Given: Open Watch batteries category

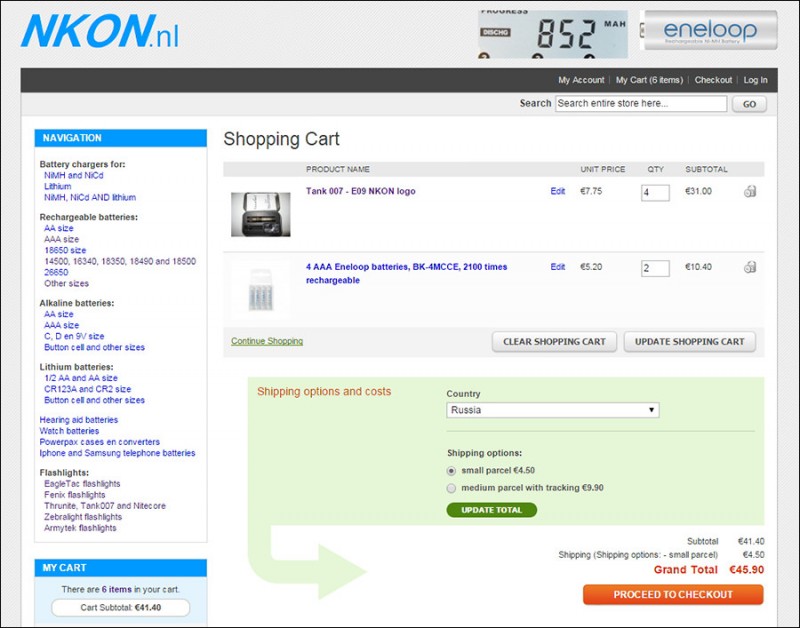Looking at the screenshot, I should (x=69, y=431).
